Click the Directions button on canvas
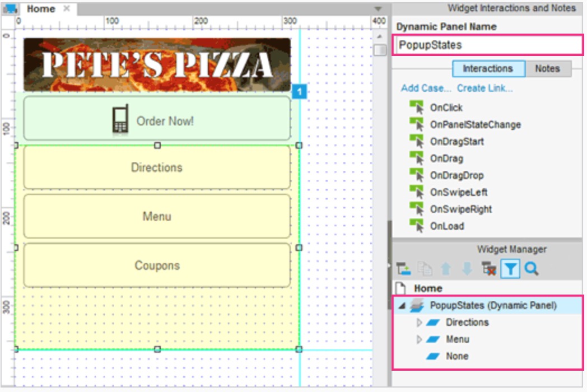 (x=157, y=167)
